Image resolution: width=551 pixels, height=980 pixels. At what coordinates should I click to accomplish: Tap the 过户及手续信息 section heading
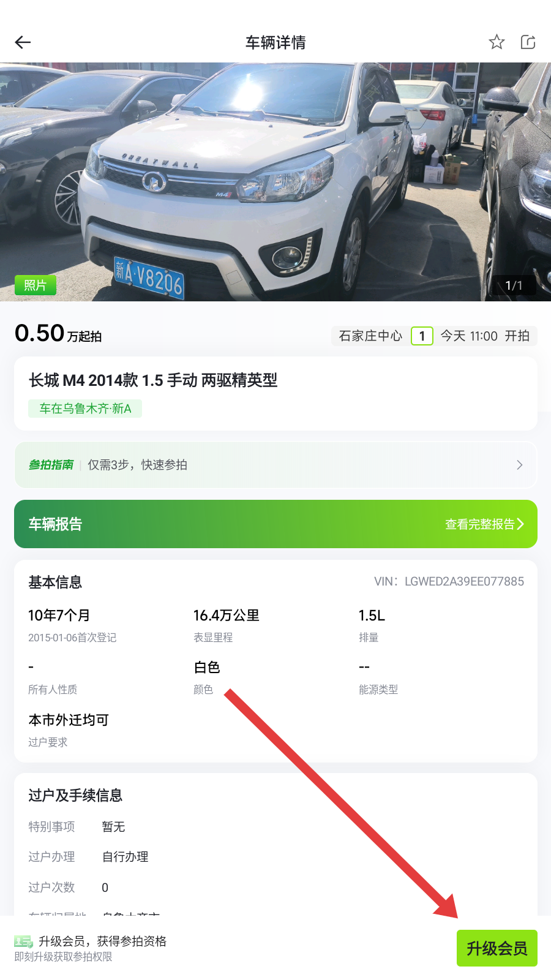pyautogui.click(x=75, y=795)
